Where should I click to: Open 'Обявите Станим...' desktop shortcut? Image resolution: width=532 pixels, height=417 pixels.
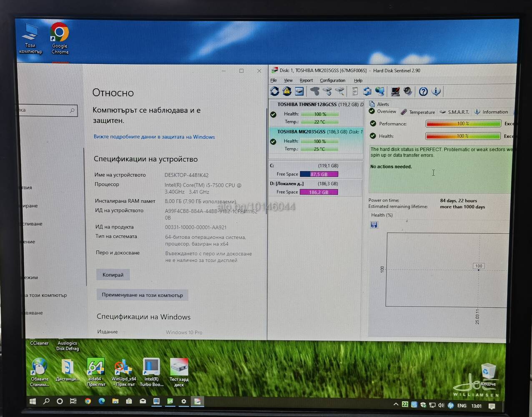pyautogui.click(x=40, y=372)
